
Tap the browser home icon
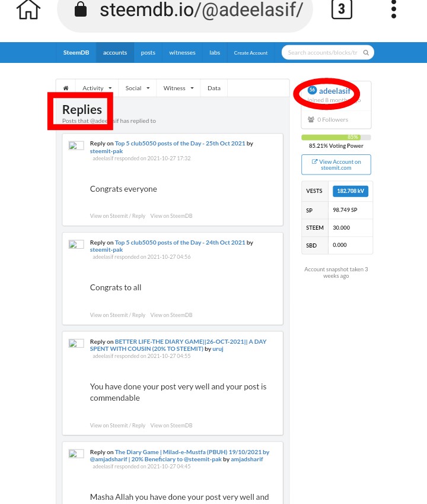(x=28, y=9)
